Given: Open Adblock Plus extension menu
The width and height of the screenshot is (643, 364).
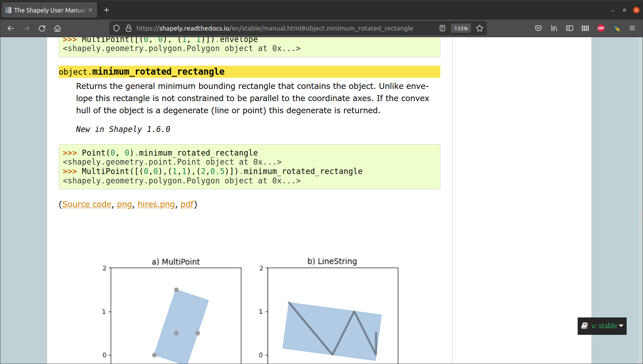Looking at the screenshot, I should click(601, 28).
